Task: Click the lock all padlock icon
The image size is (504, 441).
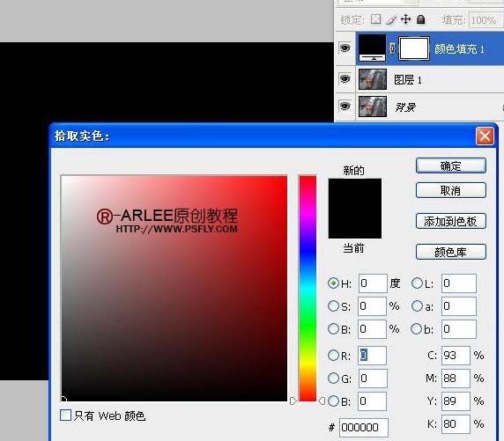Action: coord(421,19)
